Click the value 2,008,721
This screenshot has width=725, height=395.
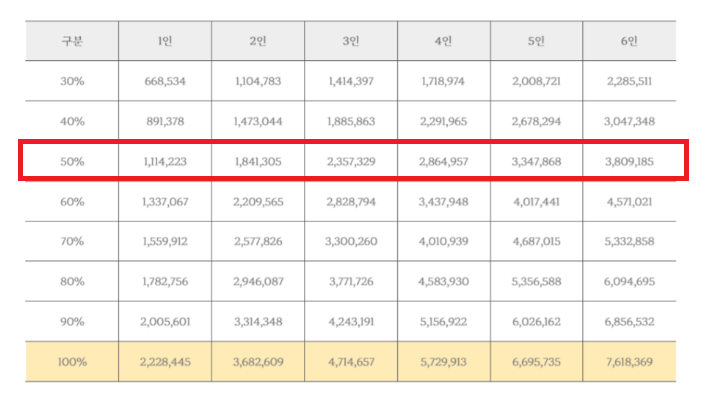[536, 81]
